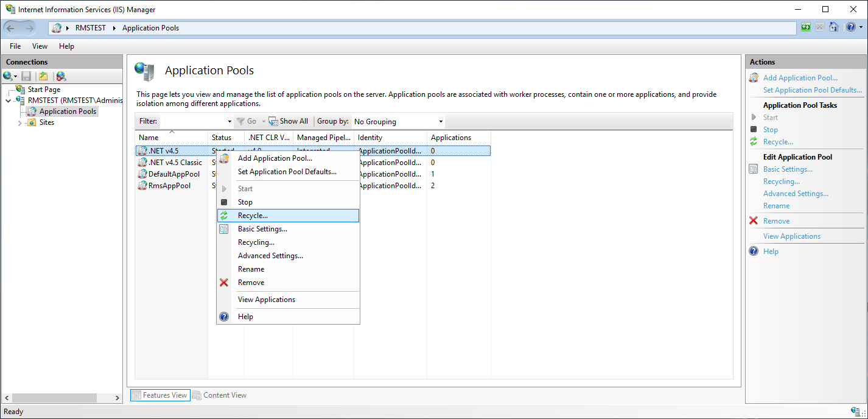This screenshot has height=419, width=868.
Task: Choose Remove in the context menu
Action: pyautogui.click(x=288, y=283)
